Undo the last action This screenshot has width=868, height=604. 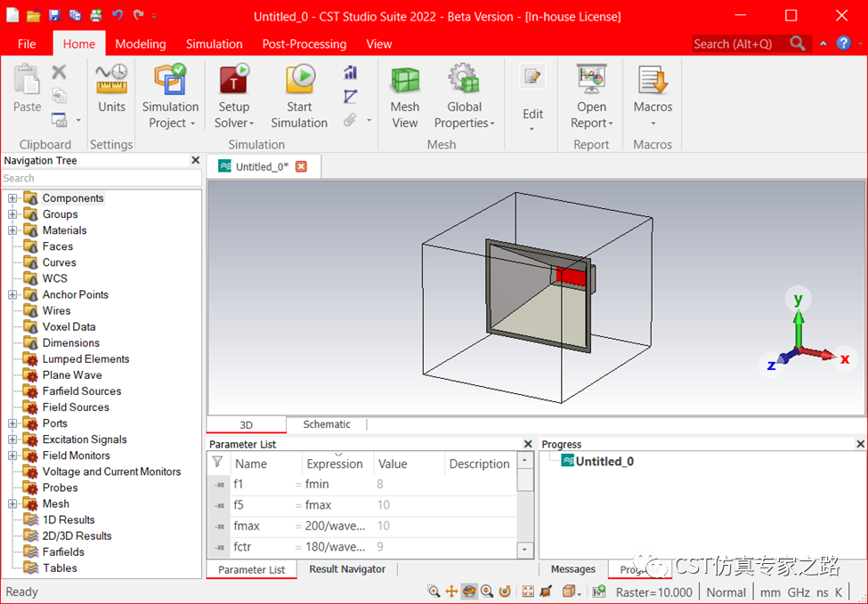point(118,15)
